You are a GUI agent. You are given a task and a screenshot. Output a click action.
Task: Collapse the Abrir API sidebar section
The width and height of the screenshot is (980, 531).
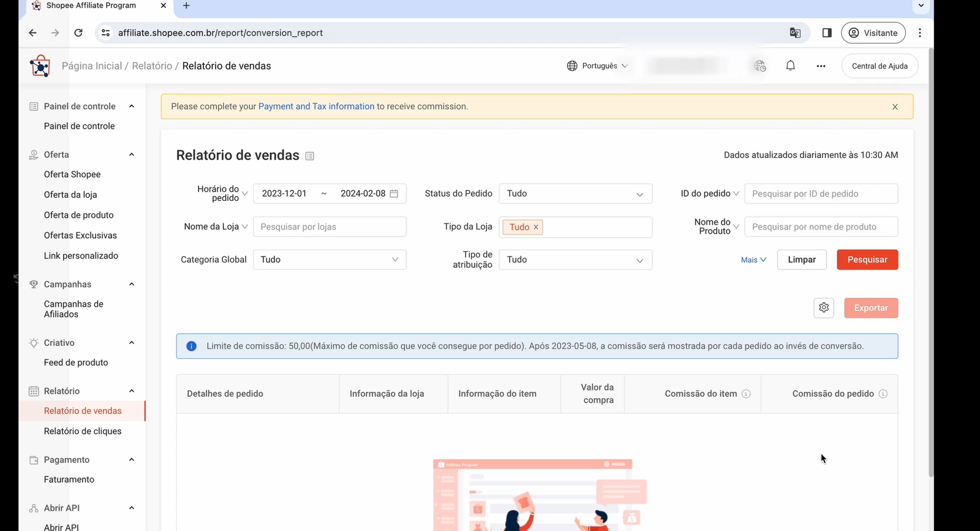132,508
